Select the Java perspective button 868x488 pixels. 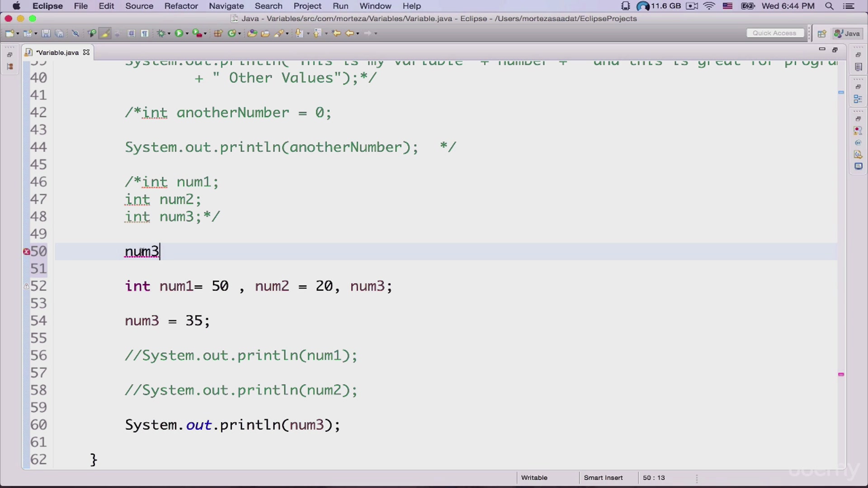coord(848,33)
